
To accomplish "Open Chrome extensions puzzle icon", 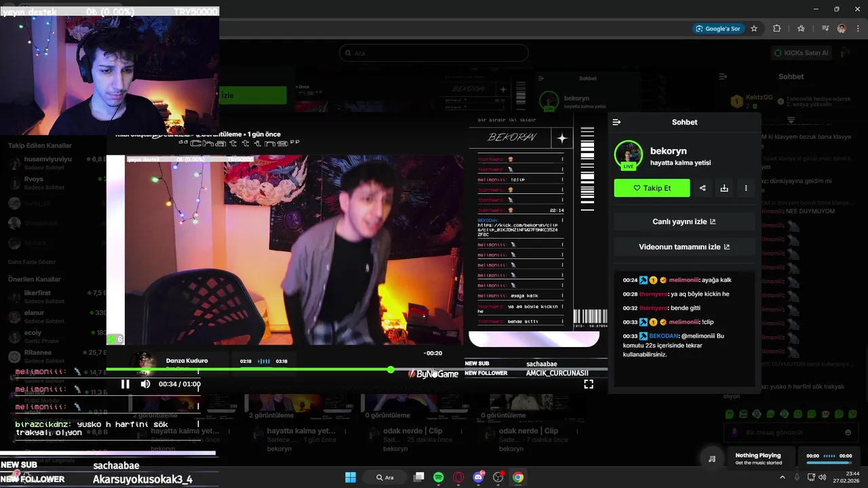I will tap(777, 28).
